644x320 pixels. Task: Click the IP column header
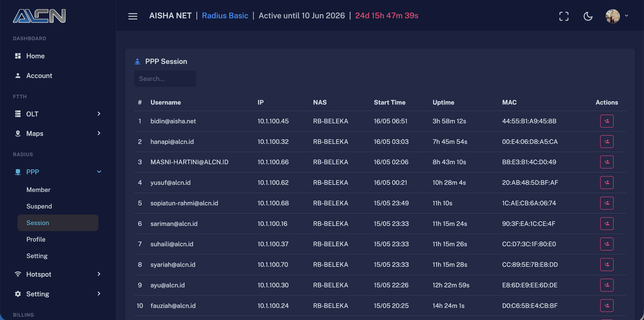[261, 102]
